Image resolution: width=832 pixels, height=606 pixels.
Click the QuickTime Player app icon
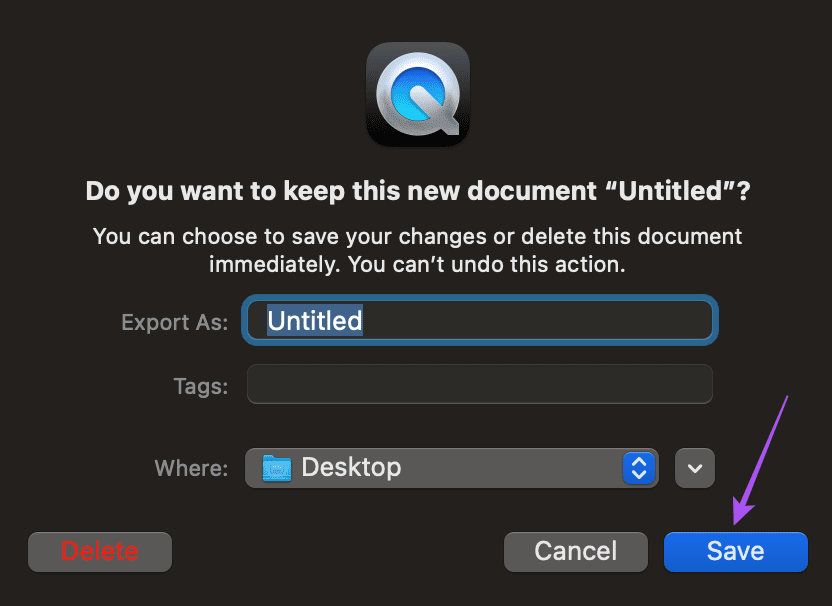click(x=418, y=94)
